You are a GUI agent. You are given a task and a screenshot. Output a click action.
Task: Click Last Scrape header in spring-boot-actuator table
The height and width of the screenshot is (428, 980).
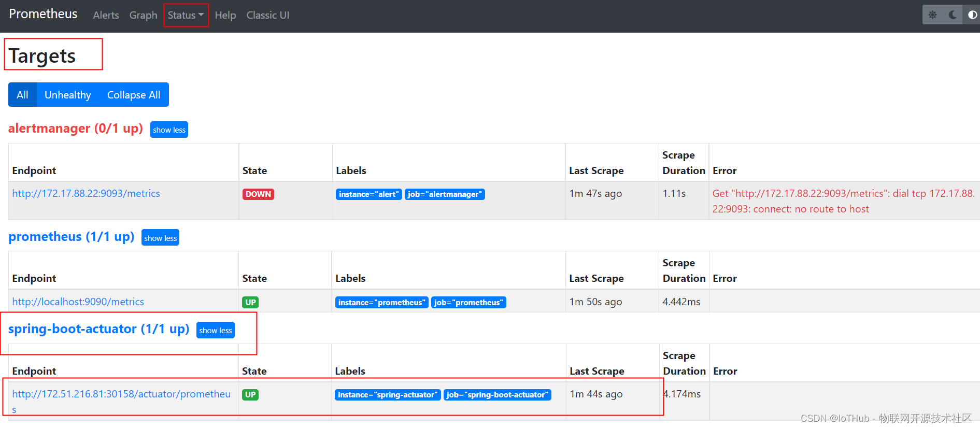pos(597,371)
